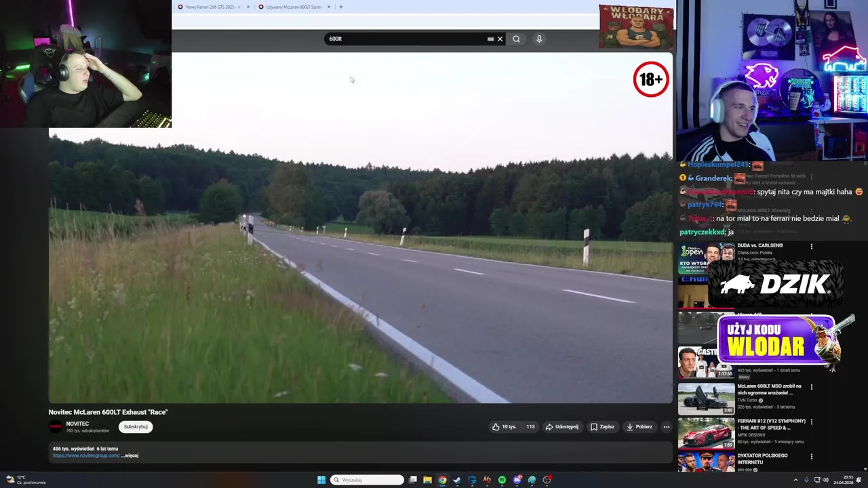Open the MPIK DESIGNS channel name
The height and width of the screenshot is (488, 868).
tap(752, 434)
